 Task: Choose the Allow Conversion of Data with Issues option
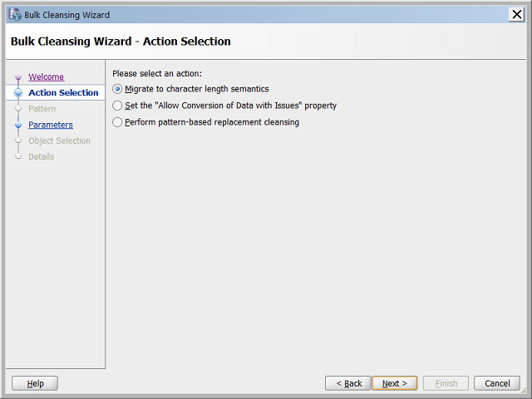pyautogui.click(x=117, y=106)
